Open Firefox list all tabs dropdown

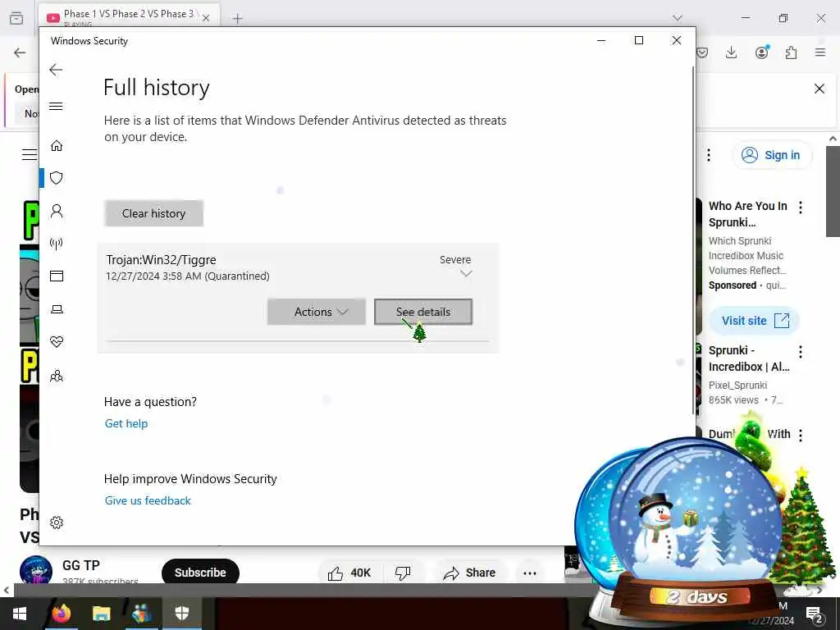pyautogui.click(x=678, y=18)
